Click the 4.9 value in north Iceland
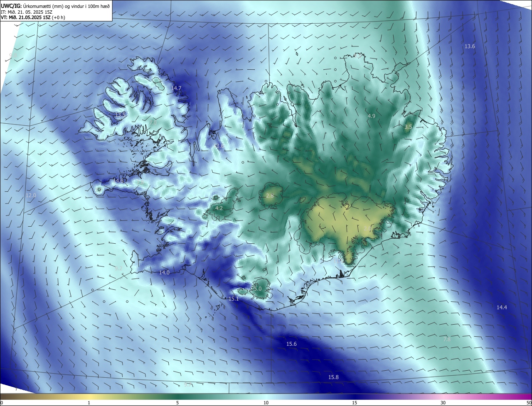 (372, 116)
